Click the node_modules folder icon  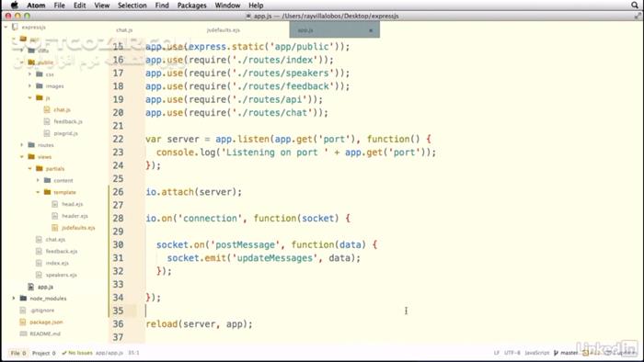pyautogui.click(x=23, y=298)
